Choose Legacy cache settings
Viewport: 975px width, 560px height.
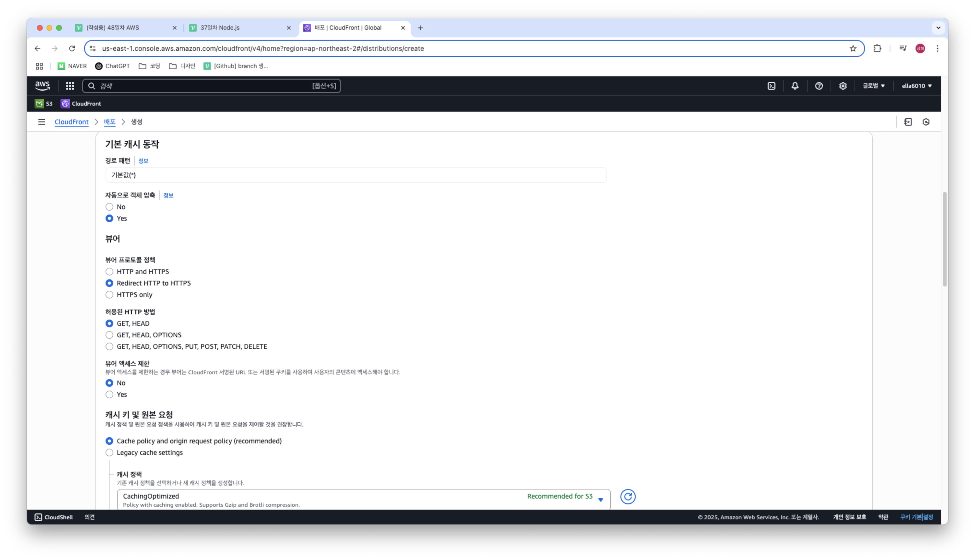pyautogui.click(x=109, y=453)
